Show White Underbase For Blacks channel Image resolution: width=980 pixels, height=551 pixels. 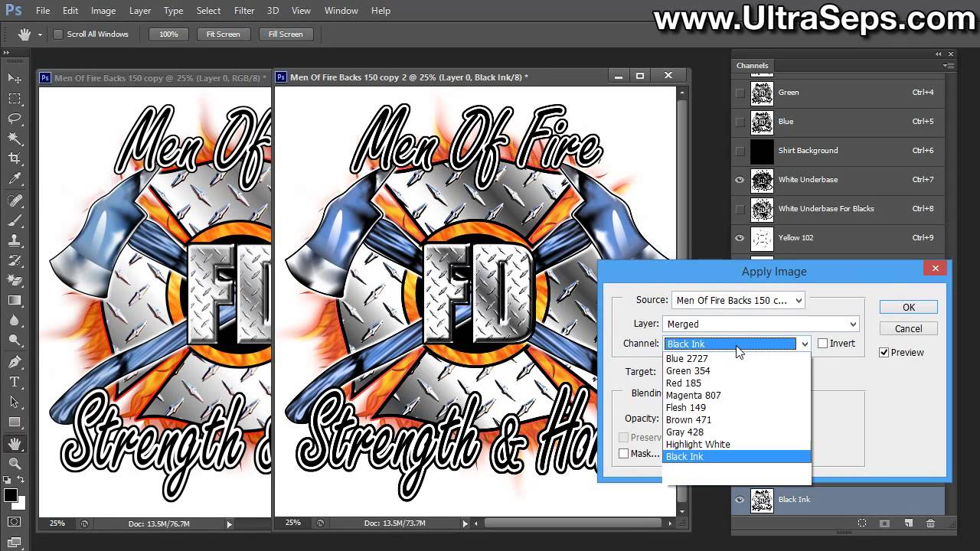coord(740,209)
